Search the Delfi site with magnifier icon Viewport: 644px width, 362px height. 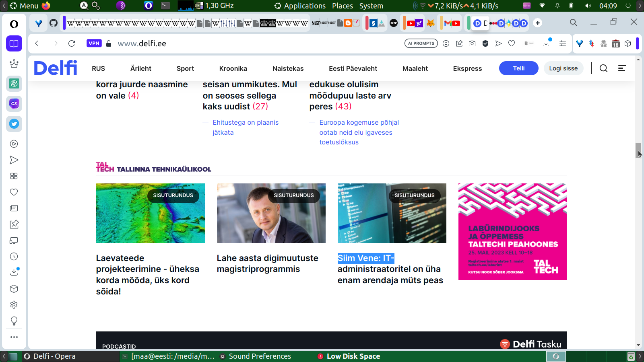tap(603, 68)
